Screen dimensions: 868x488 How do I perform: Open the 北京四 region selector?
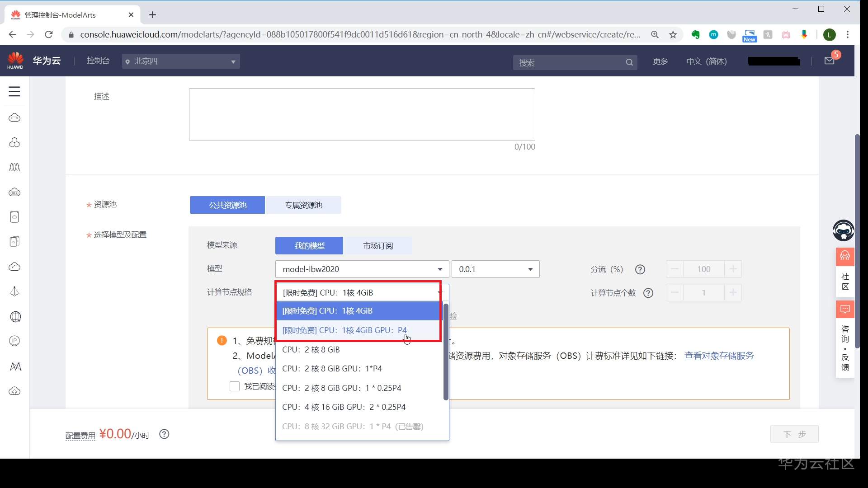point(180,61)
